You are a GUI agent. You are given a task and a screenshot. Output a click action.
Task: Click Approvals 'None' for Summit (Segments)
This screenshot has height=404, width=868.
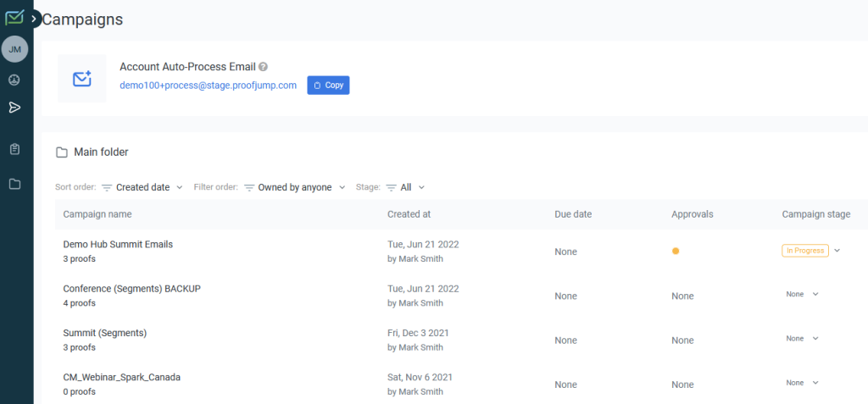pos(682,340)
